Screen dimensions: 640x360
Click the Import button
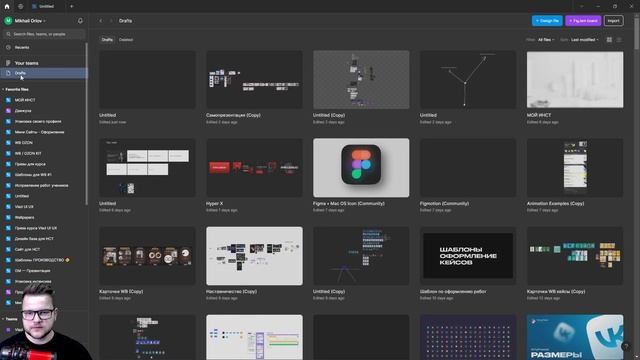(x=613, y=21)
